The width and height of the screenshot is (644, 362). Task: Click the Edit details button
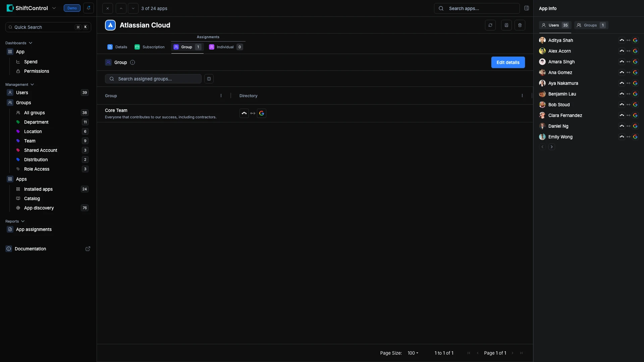pyautogui.click(x=507, y=62)
